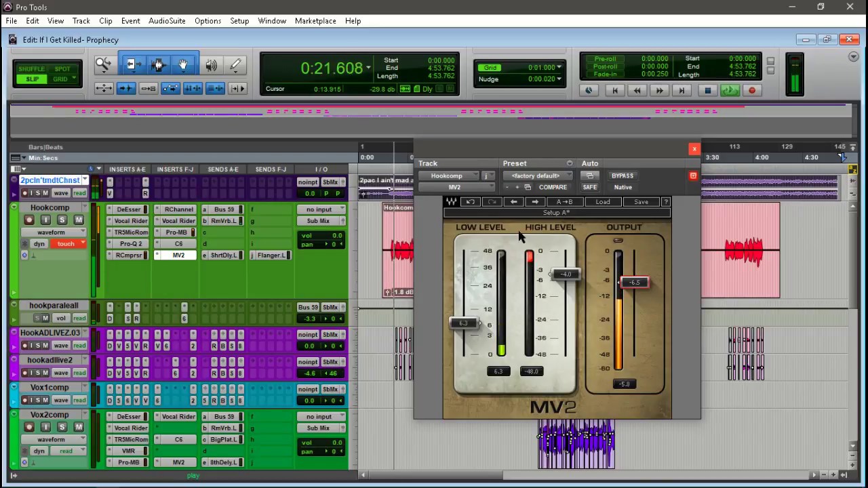The height and width of the screenshot is (488, 868).
Task: Toggle input monitoring I on Hookcomp
Action: tap(45, 220)
